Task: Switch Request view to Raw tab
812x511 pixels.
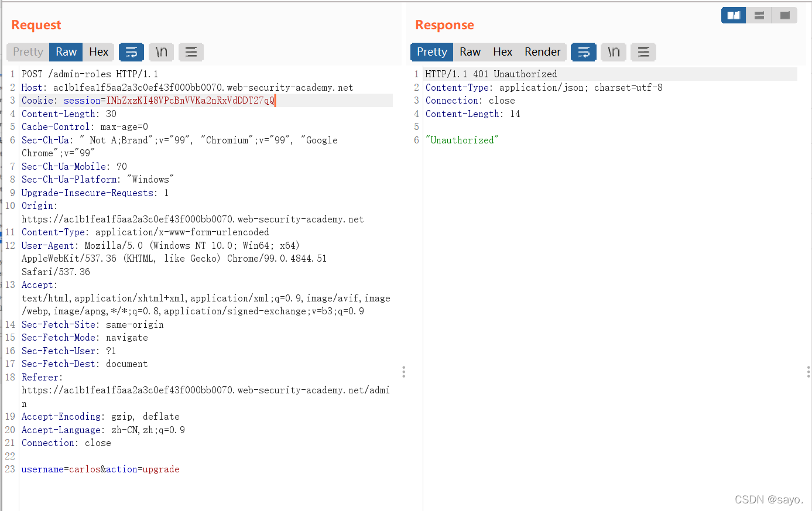Action: [66, 52]
